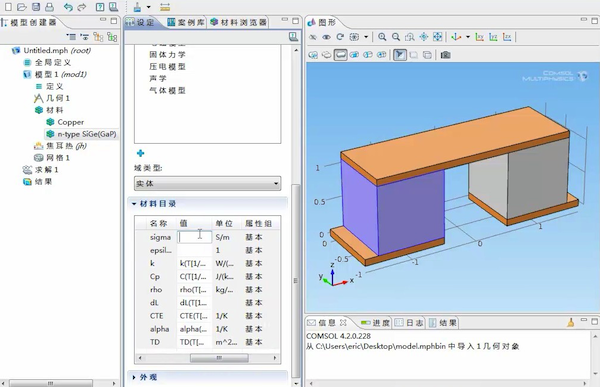
Task: Select 几何 1 geometry node
Action: click(x=52, y=98)
